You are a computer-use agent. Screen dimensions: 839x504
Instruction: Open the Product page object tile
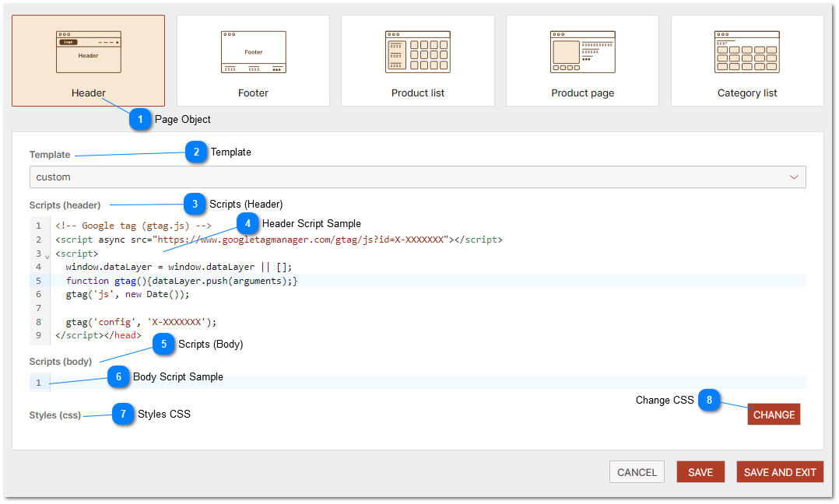click(582, 61)
